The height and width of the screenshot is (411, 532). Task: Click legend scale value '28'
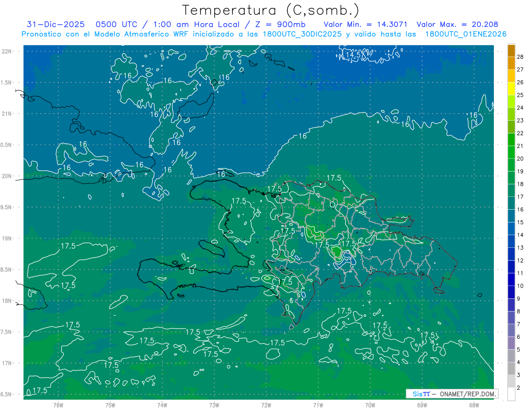point(520,57)
